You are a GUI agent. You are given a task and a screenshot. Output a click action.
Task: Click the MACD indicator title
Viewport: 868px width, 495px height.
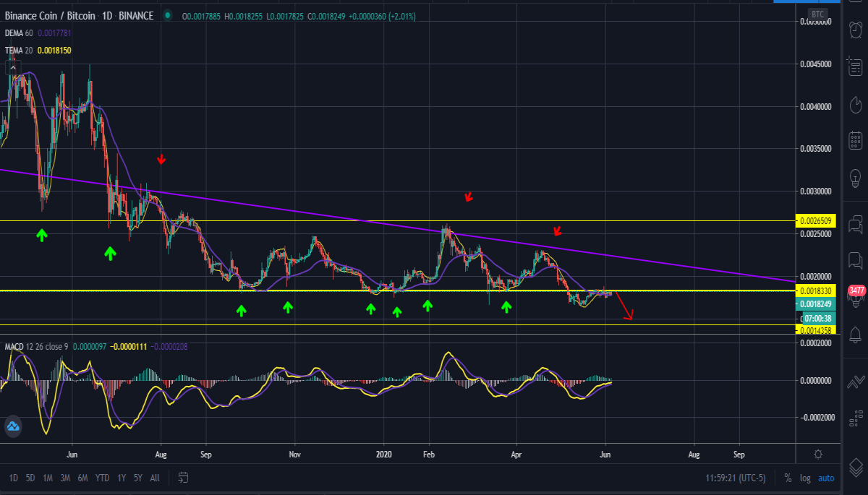click(x=14, y=347)
